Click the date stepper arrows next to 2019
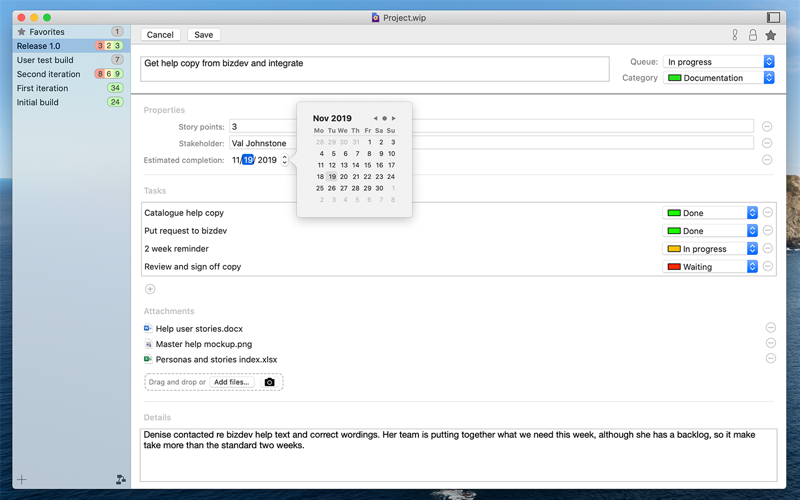This screenshot has height=500, width=800. 284,160
